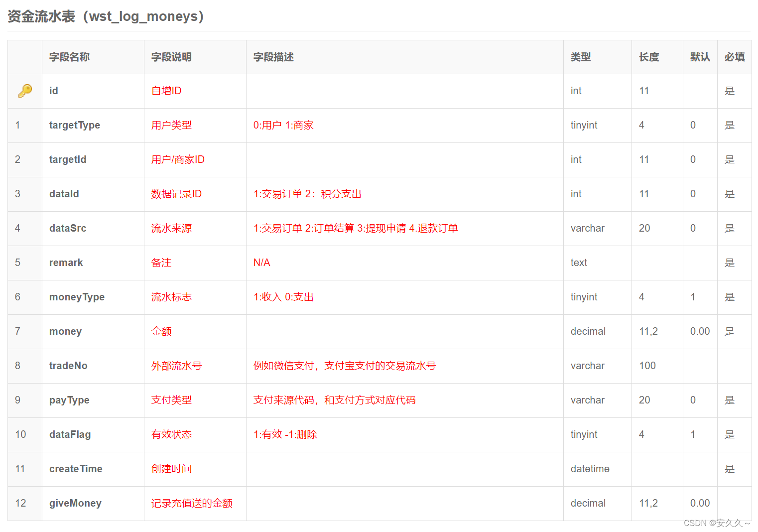The height and width of the screenshot is (532, 758).
Task: Select the field name dataSrc
Action: click(68, 228)
